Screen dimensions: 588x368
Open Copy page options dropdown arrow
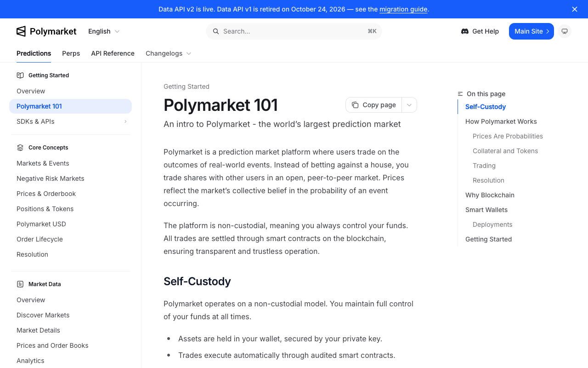409,105
